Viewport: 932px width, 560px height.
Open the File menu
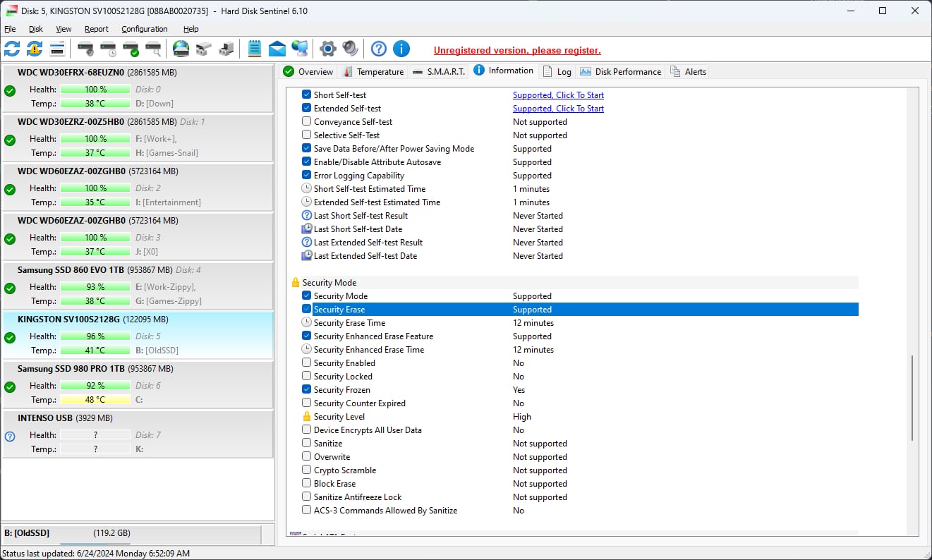coord(10,29)
